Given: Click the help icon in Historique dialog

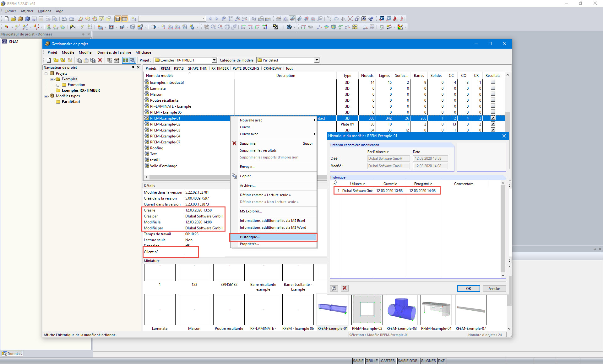Looking at the screenshot, I should (334, 288).
